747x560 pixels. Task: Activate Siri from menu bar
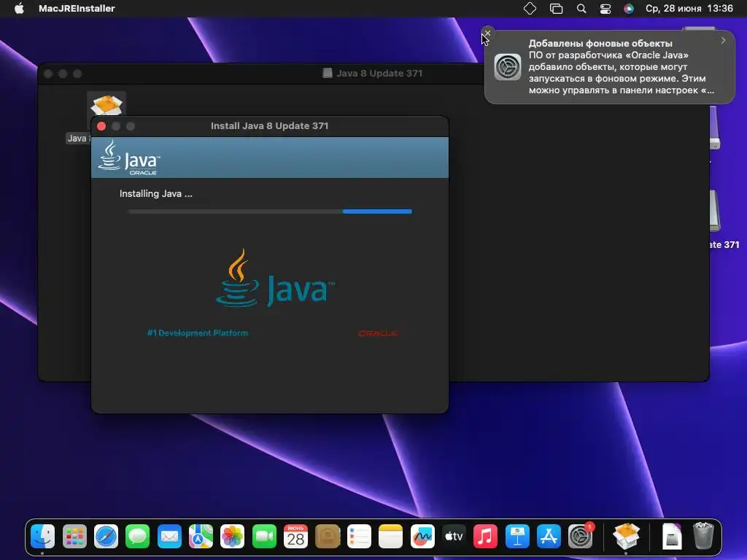(x=629, y=9)
